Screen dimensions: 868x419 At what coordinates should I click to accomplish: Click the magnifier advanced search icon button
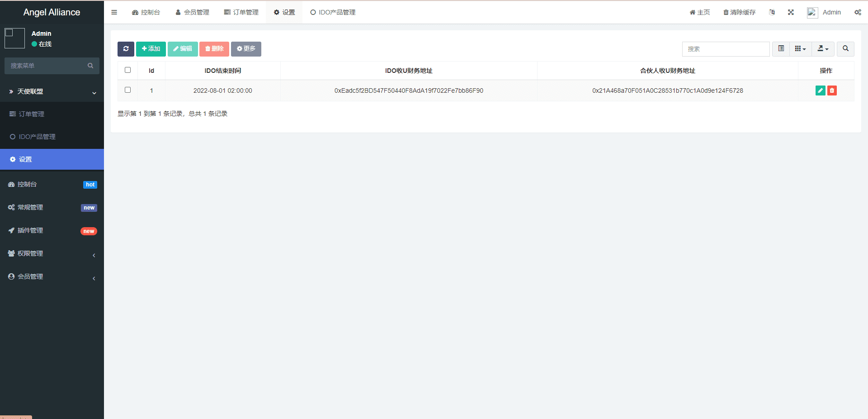pyautogui.click(x=845, y=49)
